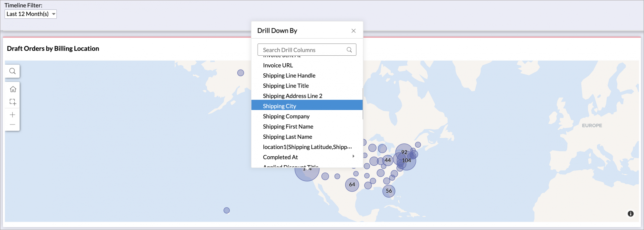Select Shipping City drill option
The height and width of the screenshot is (230, 644).
279,106
